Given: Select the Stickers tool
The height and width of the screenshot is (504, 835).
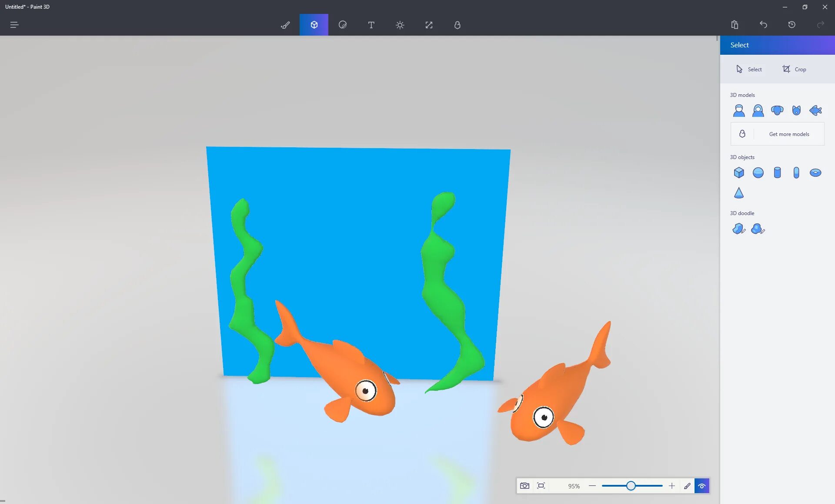Looking at the screenshot, I should click(x=342, y=24).
